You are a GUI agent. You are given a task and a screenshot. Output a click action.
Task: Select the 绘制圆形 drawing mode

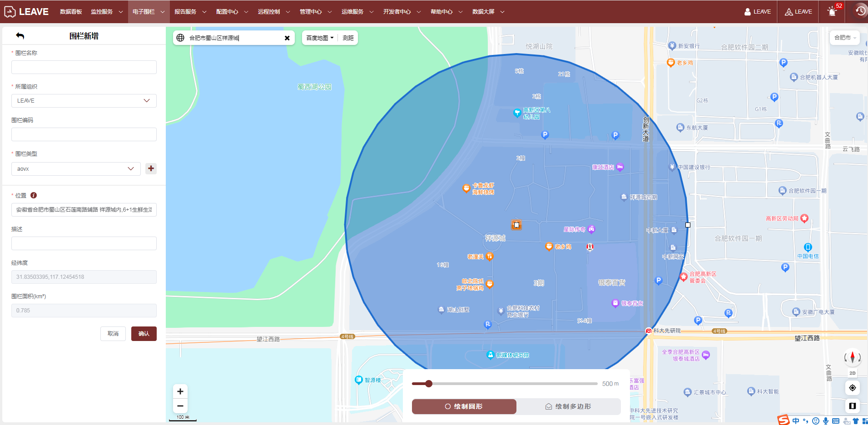click(x=464, y=406)
